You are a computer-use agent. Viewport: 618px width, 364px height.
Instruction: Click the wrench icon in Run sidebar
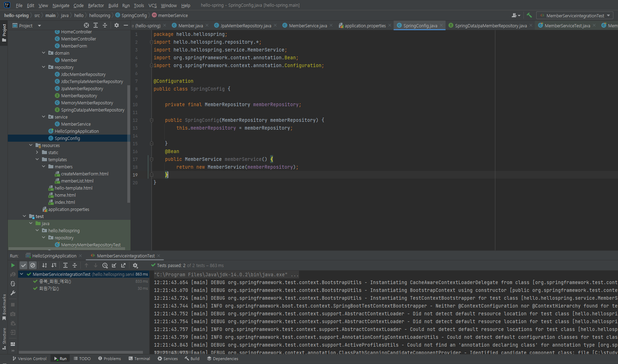(x=13, y=293)
